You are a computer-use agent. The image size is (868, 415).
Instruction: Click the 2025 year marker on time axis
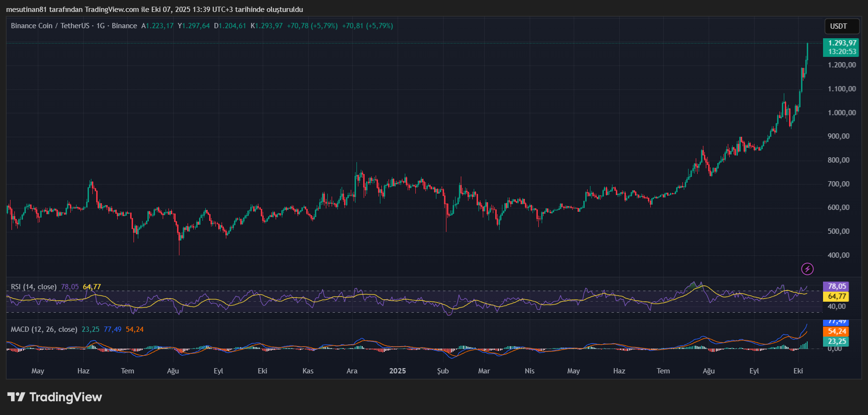point(397,371)
